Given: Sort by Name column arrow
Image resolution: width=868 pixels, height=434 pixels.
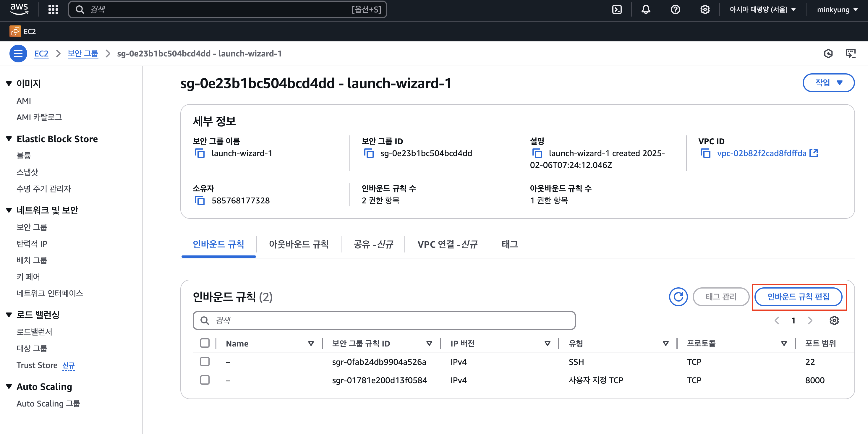Looking at the screenshot, I should coord(311,343).
